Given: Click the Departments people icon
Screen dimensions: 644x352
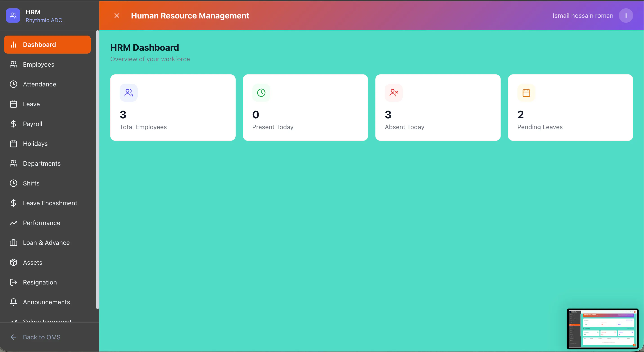Looking at the screenshot, I should tap(13, 163).
